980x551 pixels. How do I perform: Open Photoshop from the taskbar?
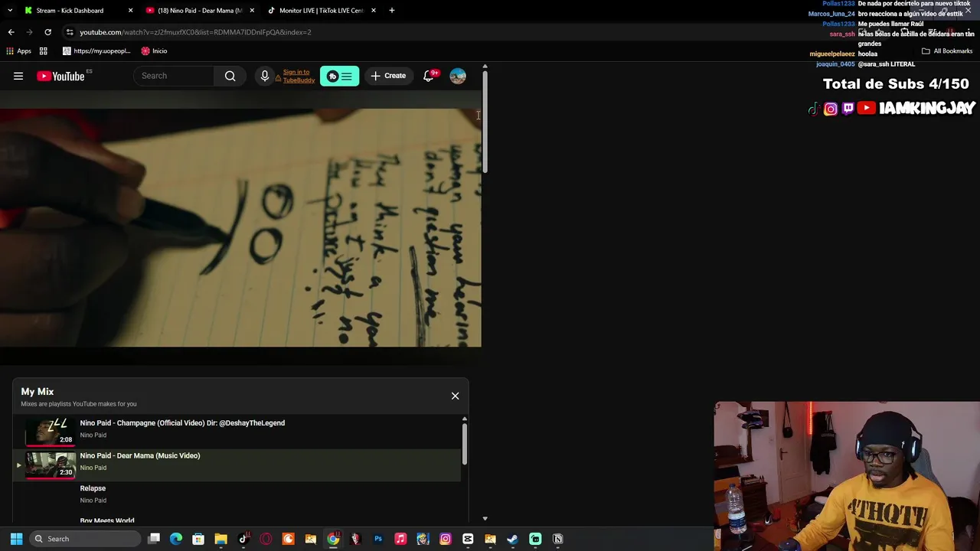click(x=378, y=539)
